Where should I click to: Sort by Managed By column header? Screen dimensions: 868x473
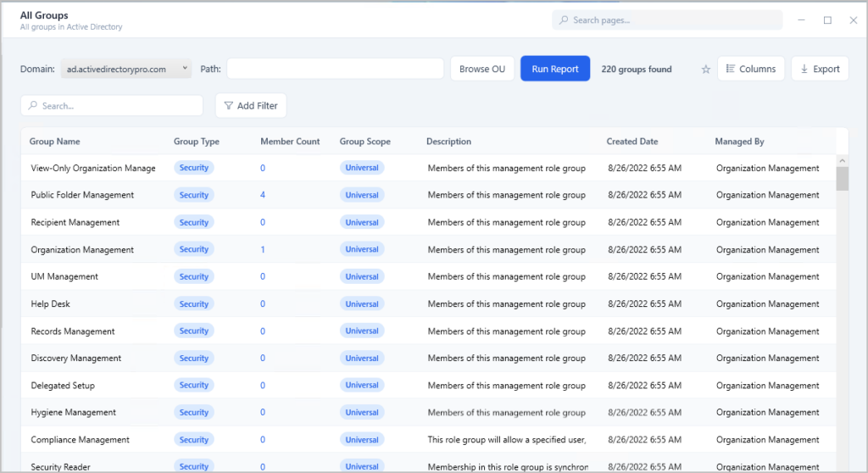[x=739, y=142]
